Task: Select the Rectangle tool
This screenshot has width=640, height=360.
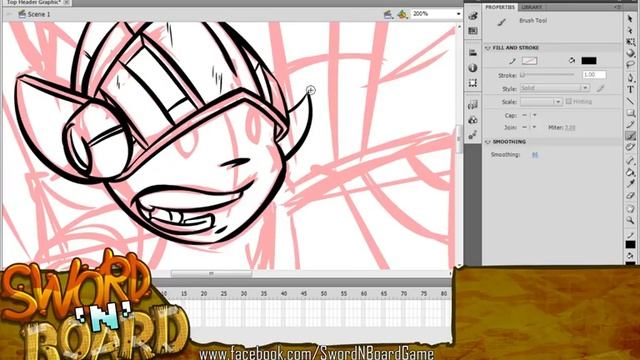Action: click(x=630, y=113)
